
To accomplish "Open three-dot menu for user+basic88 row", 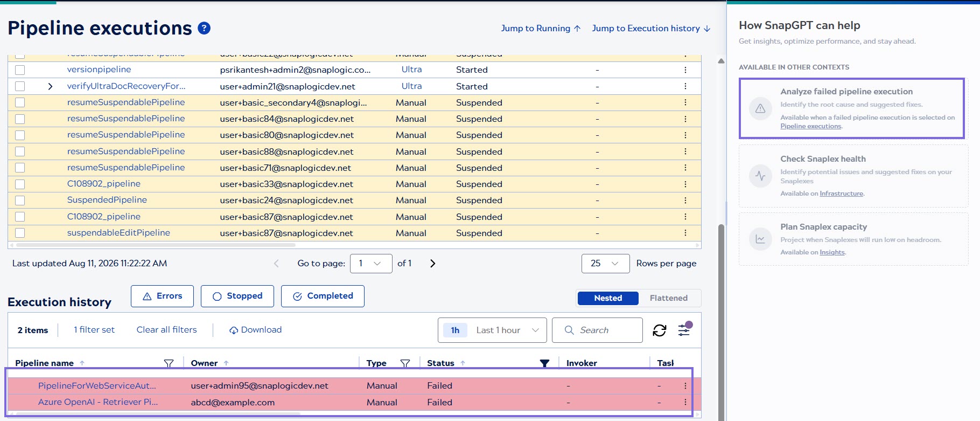I will point(685,151).
